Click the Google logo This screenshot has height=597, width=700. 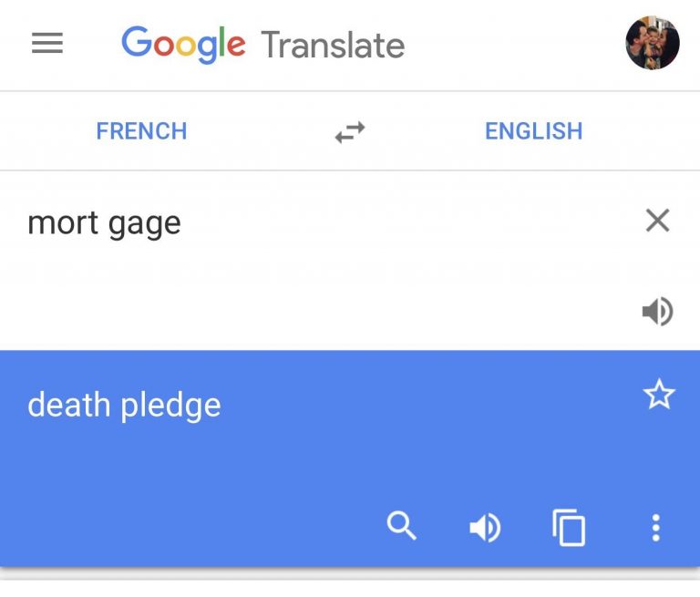pyautogui.click(x=183, y=44)
